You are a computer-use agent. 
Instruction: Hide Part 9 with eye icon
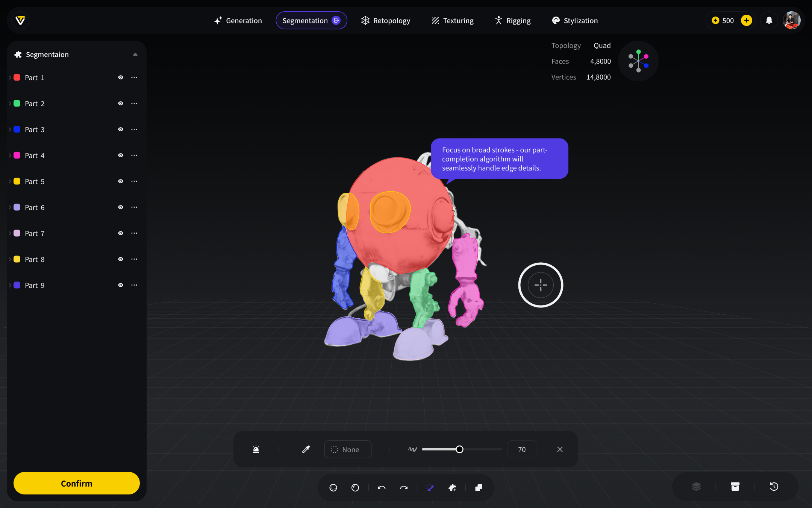coord(121,285)
